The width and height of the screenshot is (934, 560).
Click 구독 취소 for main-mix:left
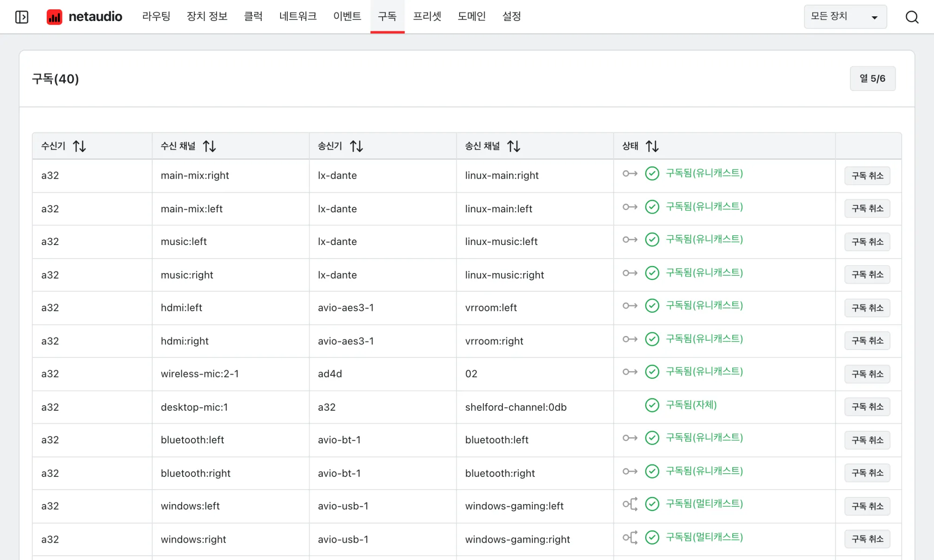(867, 209)
